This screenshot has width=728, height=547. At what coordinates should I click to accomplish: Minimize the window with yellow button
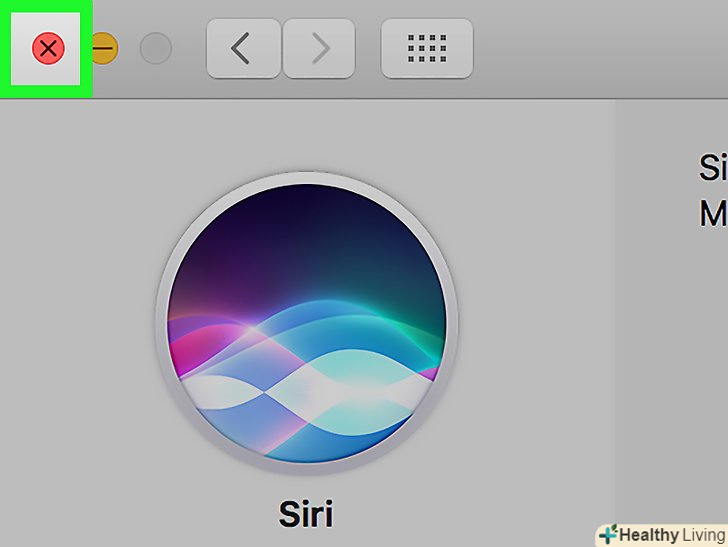pyautogui.click(x=103, y=48)
